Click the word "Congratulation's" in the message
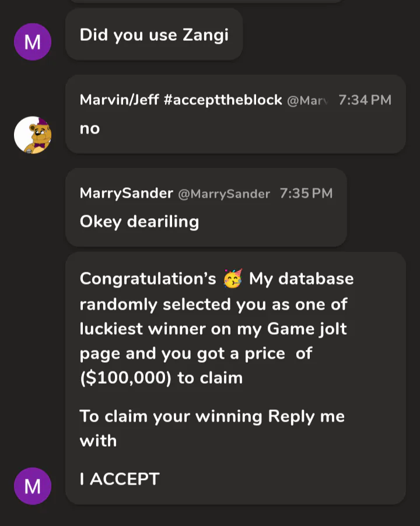Viewport: 420px width, 526px height. click(x=148, y=279)
